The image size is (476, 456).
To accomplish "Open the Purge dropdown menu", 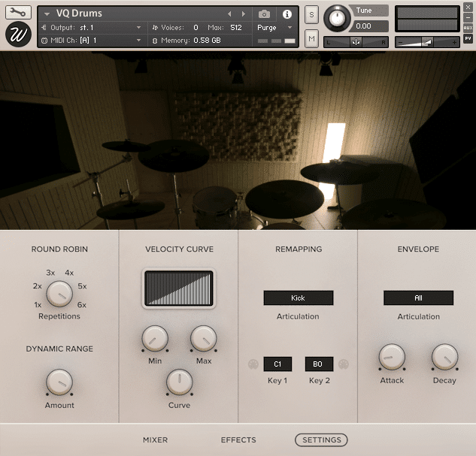I will (x=275, y=27).
